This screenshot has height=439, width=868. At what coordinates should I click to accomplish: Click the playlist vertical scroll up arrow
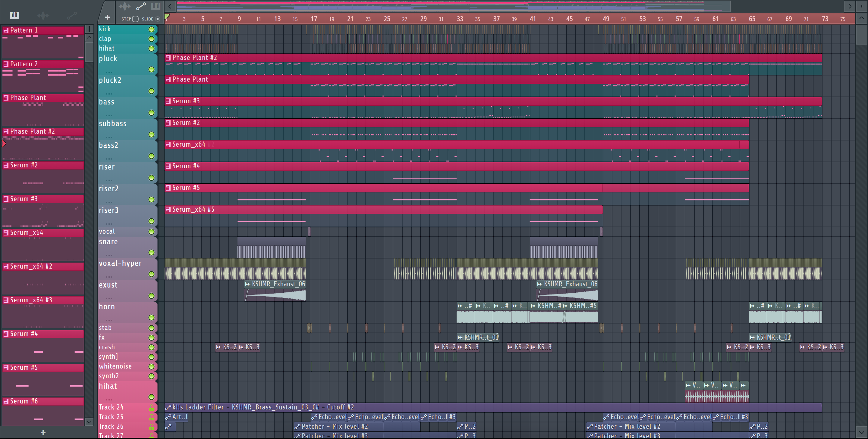pos(861,18)
